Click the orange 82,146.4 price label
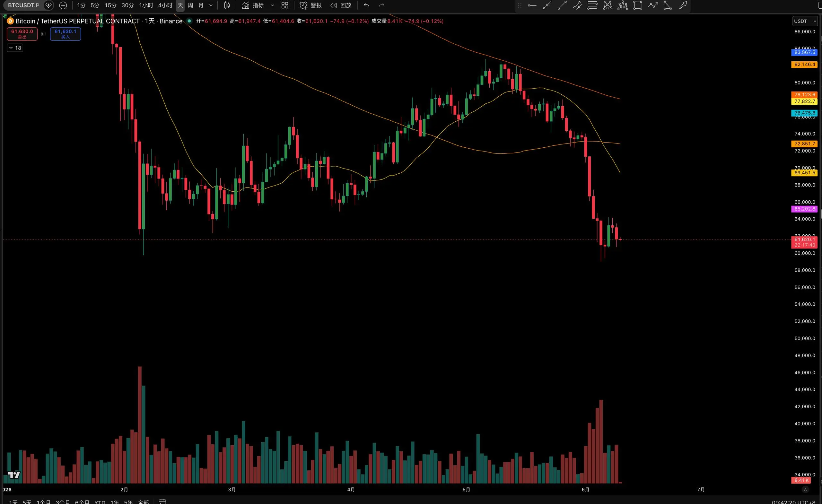The height and width of the screenshot is (504, 822). pos(804,65)
